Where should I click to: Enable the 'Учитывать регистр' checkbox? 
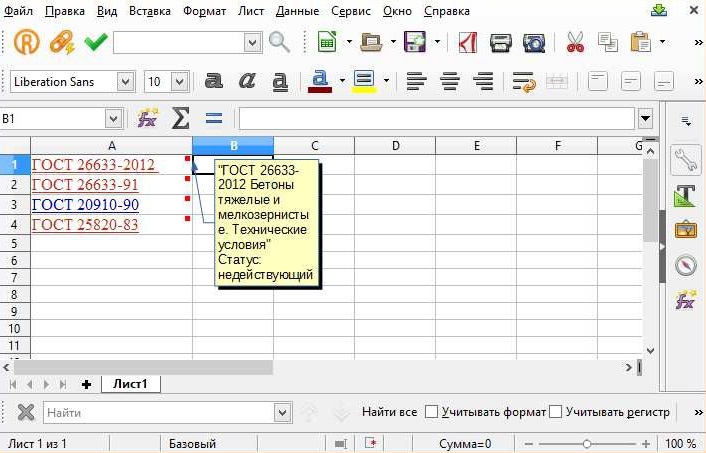click(x=556, y=412)
